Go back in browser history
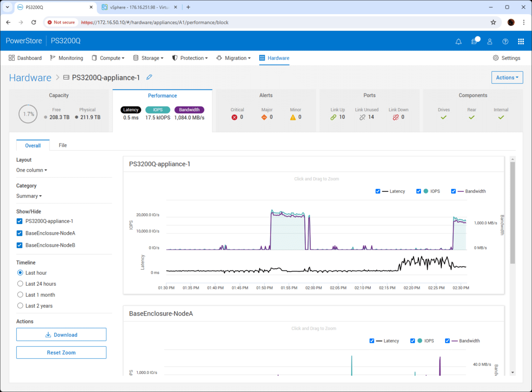The height and width of the screenshot is (392, 532). [x=9, y=22]
